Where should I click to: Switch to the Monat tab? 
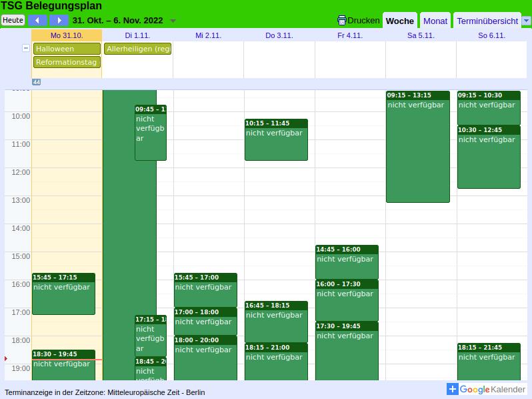435,21
